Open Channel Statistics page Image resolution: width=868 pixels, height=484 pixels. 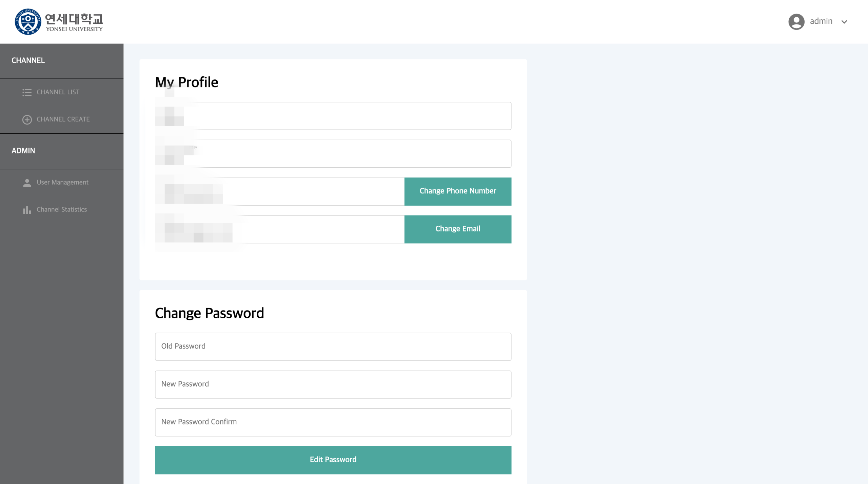(x=62, y=210)
